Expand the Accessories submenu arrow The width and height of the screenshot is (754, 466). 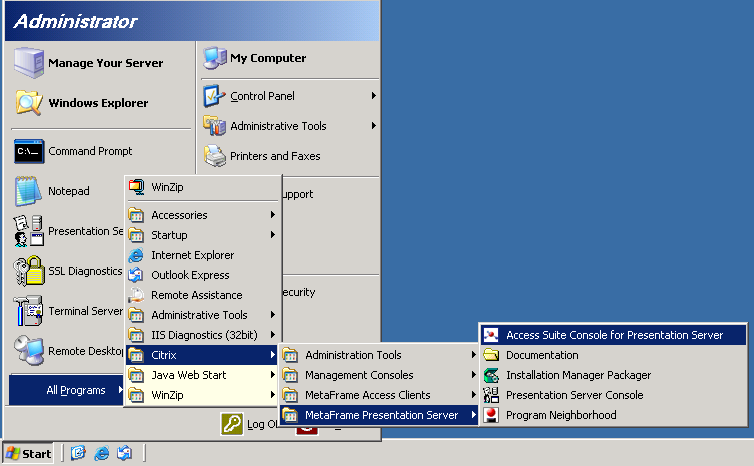[273, 214]
